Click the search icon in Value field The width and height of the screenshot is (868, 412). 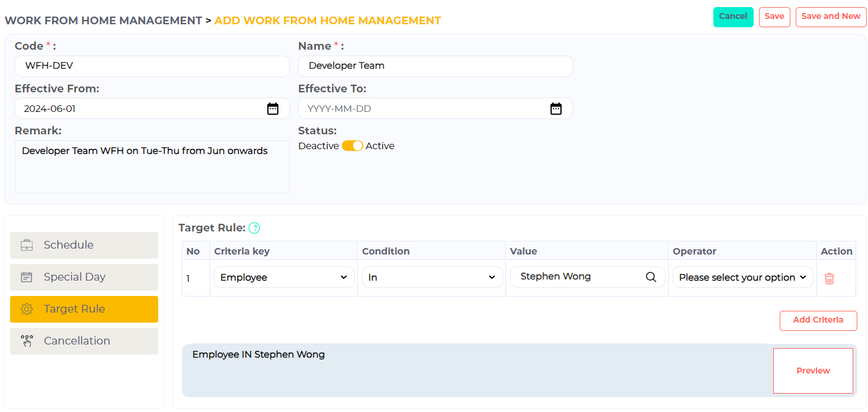[651, 277]
